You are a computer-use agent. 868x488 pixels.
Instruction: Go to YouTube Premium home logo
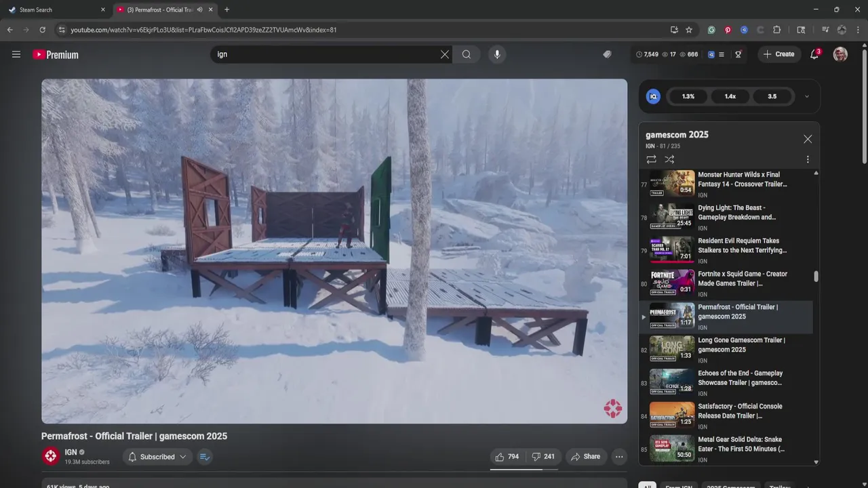56,54
